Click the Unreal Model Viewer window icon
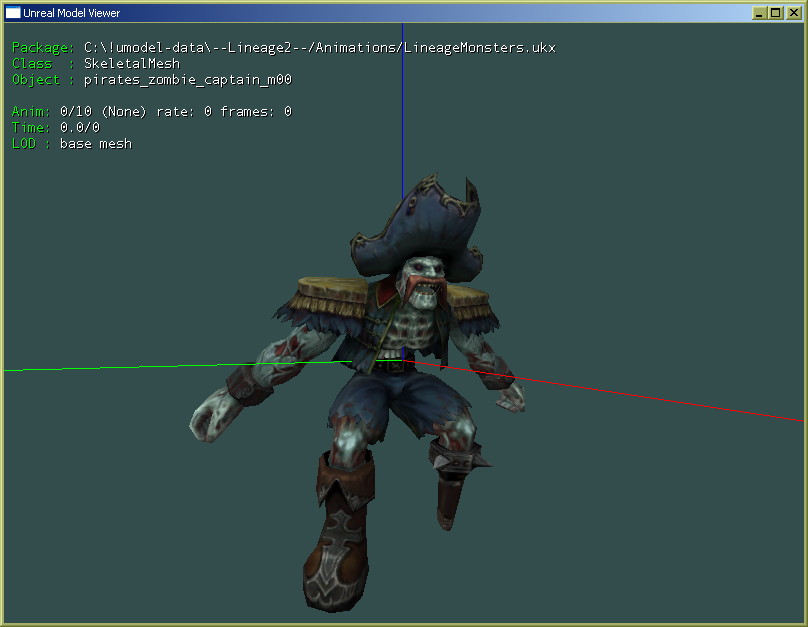This screenshot has width=808, height=627. pyautogui.click(x=12, y=12)
